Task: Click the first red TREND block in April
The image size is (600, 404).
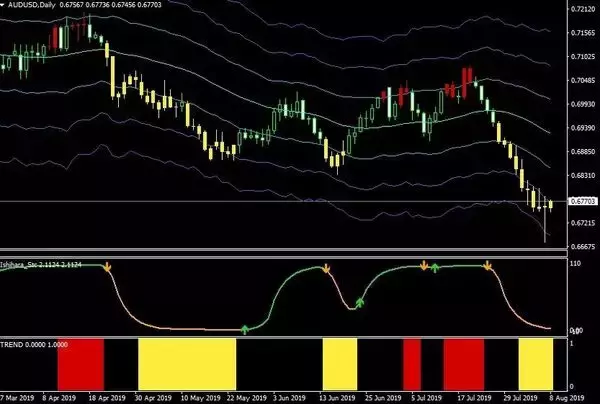Action: coord(80,363)
